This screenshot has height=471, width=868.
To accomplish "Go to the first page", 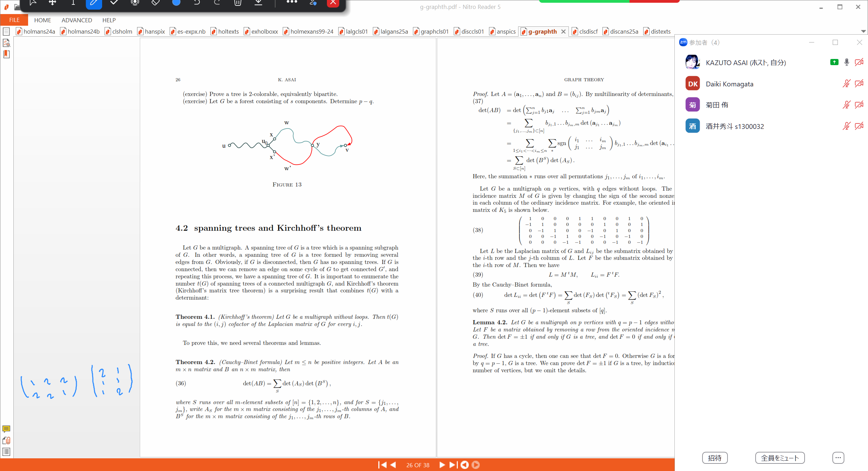I will 382,465.
